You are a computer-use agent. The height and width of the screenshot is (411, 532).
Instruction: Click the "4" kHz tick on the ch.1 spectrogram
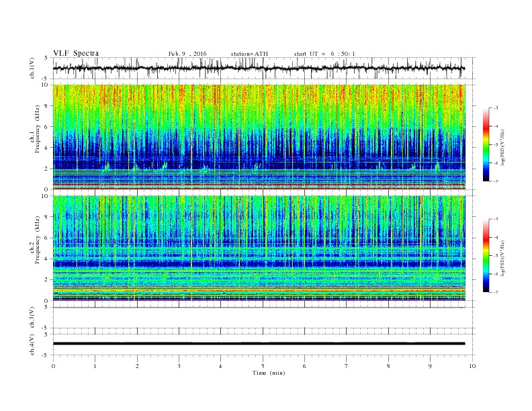pyautogui.click(x=46, y=148)
